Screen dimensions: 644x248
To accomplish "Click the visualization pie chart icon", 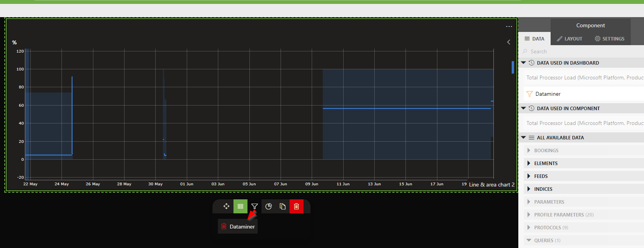I will tap(268, 206).
